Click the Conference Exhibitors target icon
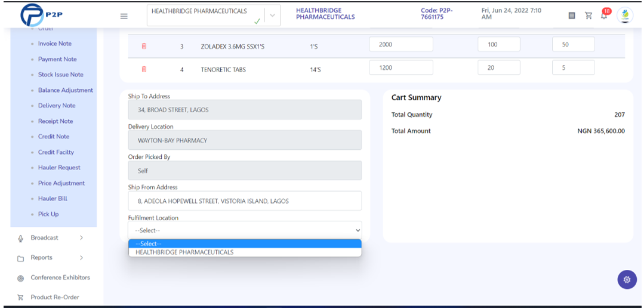This screenshot has height=308, width=644. point(20,278)
